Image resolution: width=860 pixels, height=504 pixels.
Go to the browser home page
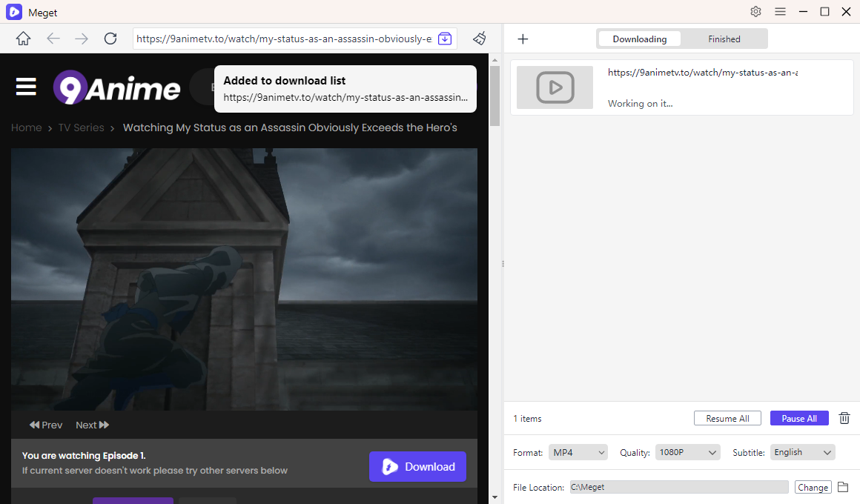pyautogui.click(x=24, y=39)
